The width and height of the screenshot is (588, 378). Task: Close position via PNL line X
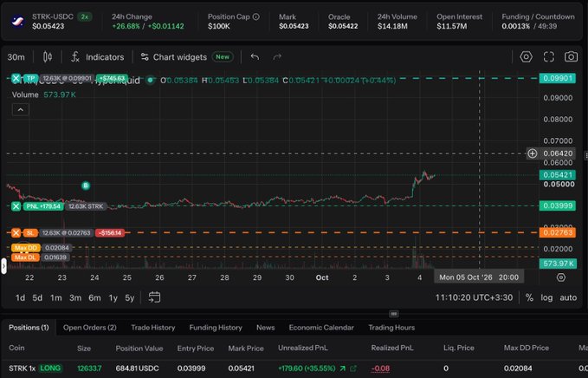(x=16, y=206)
